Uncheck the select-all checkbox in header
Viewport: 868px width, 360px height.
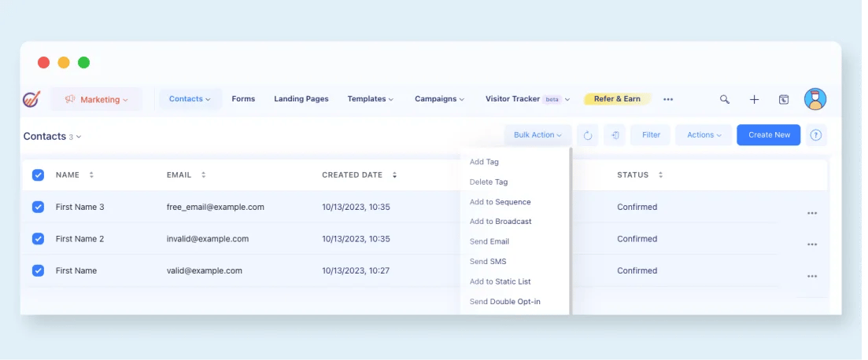38,175
